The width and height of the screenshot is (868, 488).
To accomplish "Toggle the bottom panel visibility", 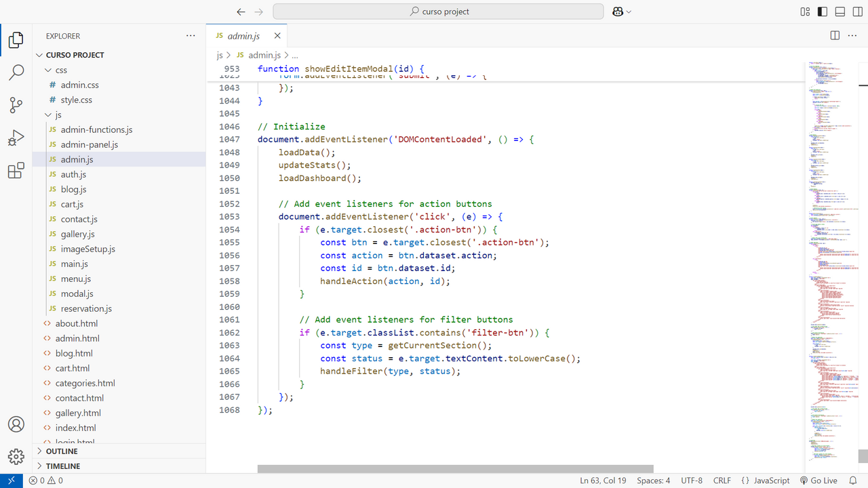I will pos(840,12).
